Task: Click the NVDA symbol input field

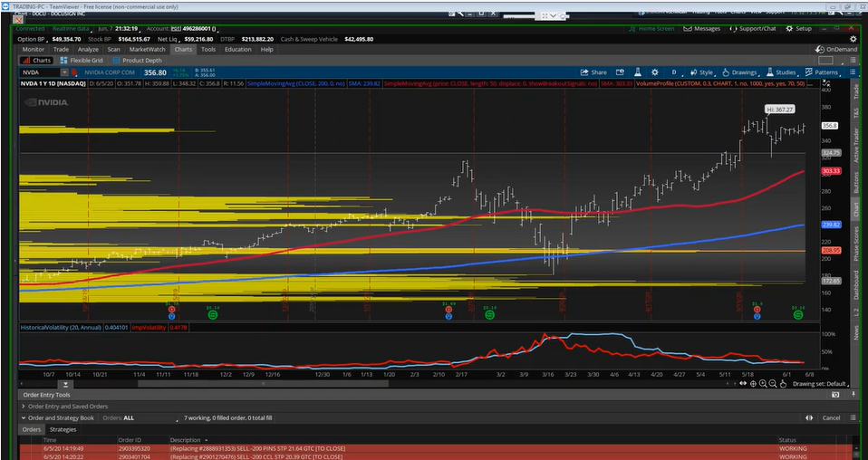Action: [x=38, y=72]
